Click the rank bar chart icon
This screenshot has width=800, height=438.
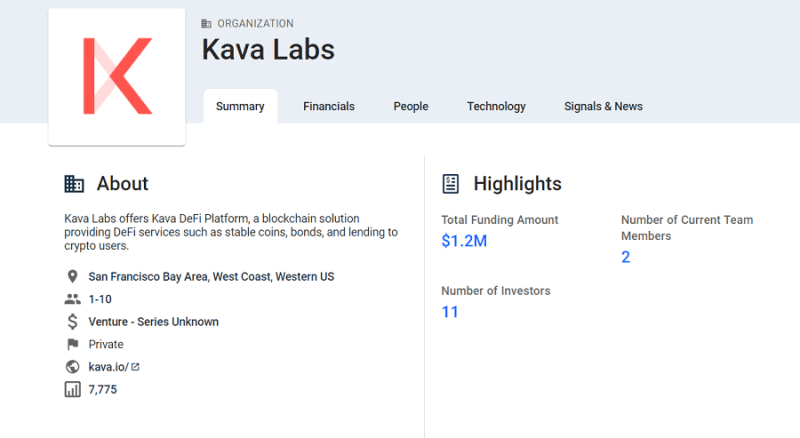72,389
